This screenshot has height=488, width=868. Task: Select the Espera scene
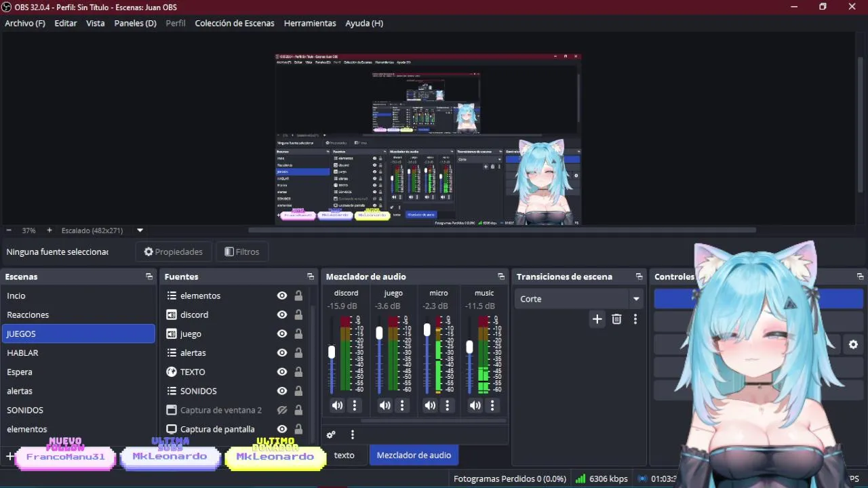79,371
